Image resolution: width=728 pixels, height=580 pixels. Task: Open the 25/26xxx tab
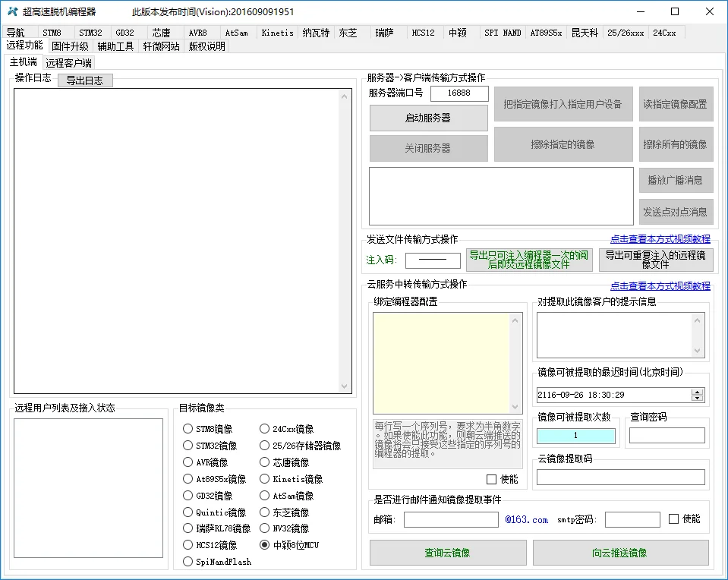[626, 33]
